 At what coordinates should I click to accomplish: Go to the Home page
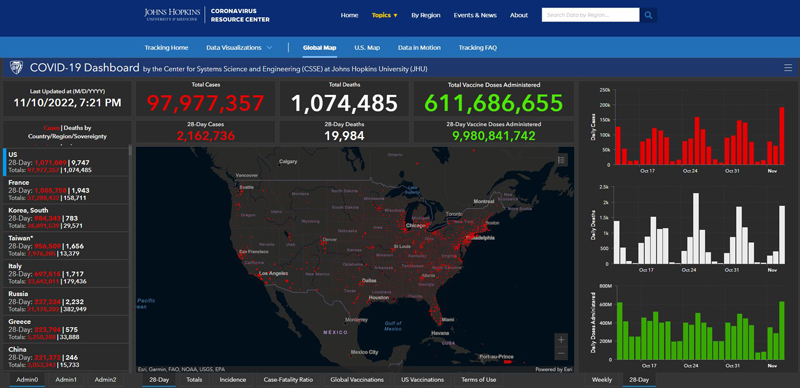(x=349, y=15)
